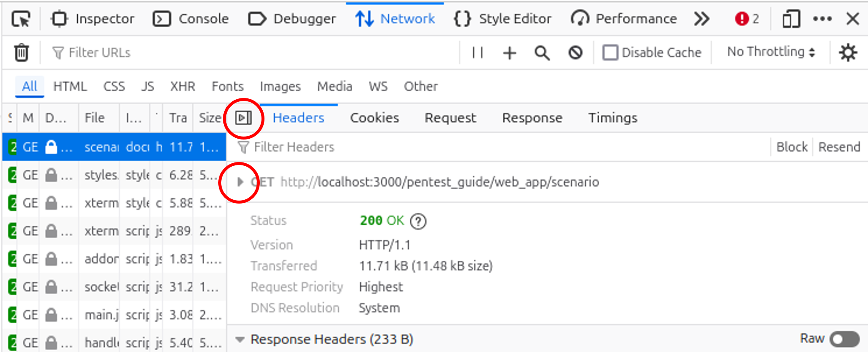Open the Style Editor panel

(x=503, y=19)
